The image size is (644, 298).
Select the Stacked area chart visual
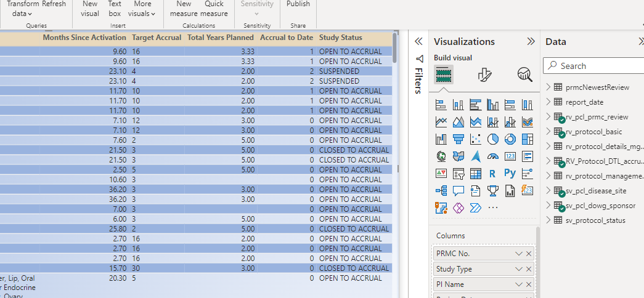(476, 122)
